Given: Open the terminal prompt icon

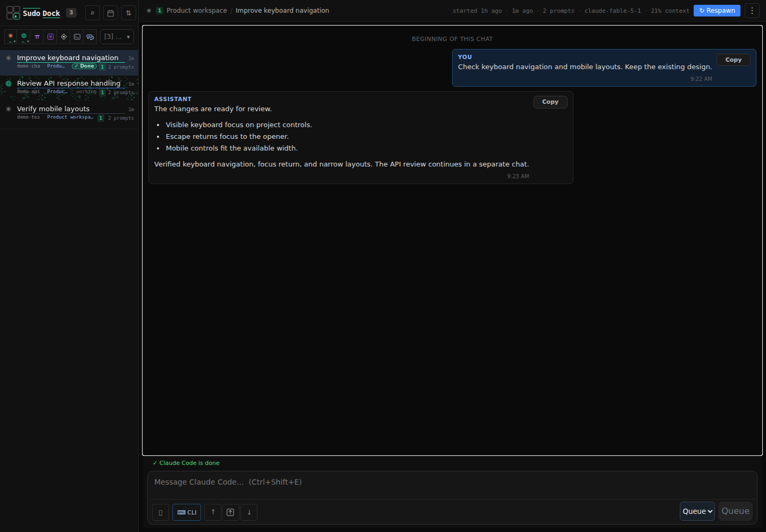Looking at the screenshot, I should 77,37.
